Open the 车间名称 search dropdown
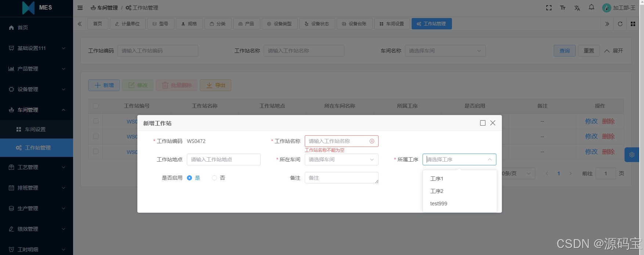Screen dimensions: 644x255 (x=445, y=51)
